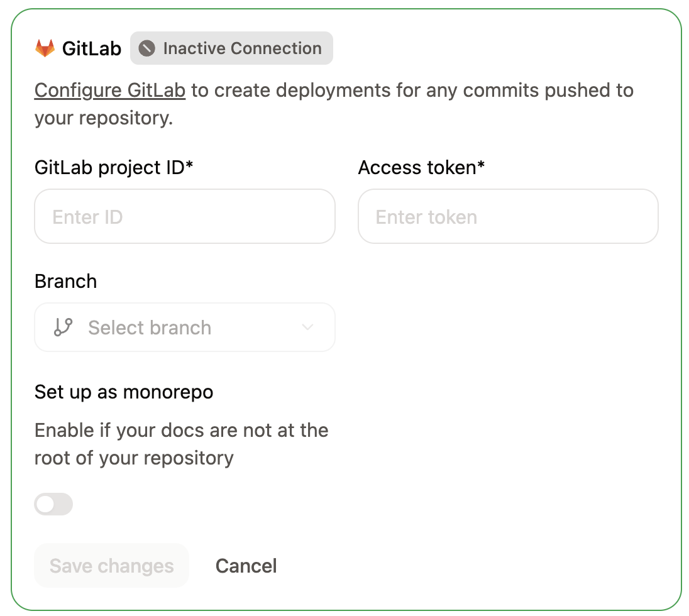The image size is (689, 616).
Task: Click the icon in the Inactive Connection badge
Action: coord(146,48)
